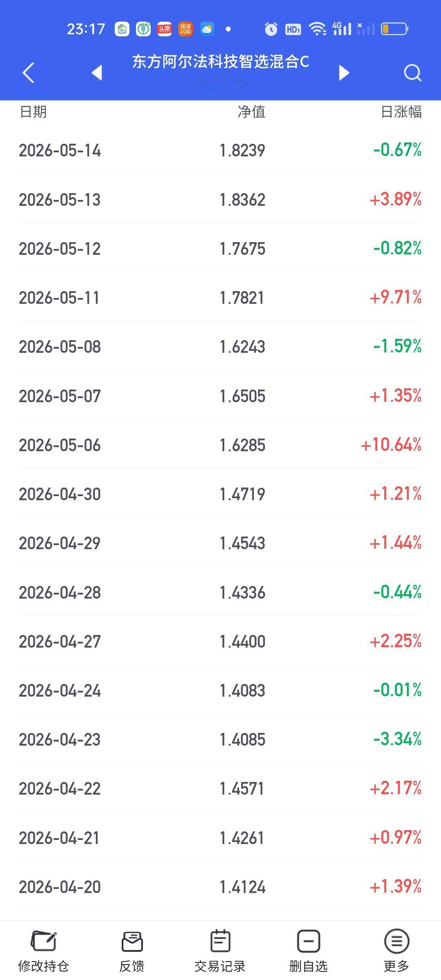Screen dimensions: 441x980
Task: Open the search magnifier icon
Action: point(412,73)
